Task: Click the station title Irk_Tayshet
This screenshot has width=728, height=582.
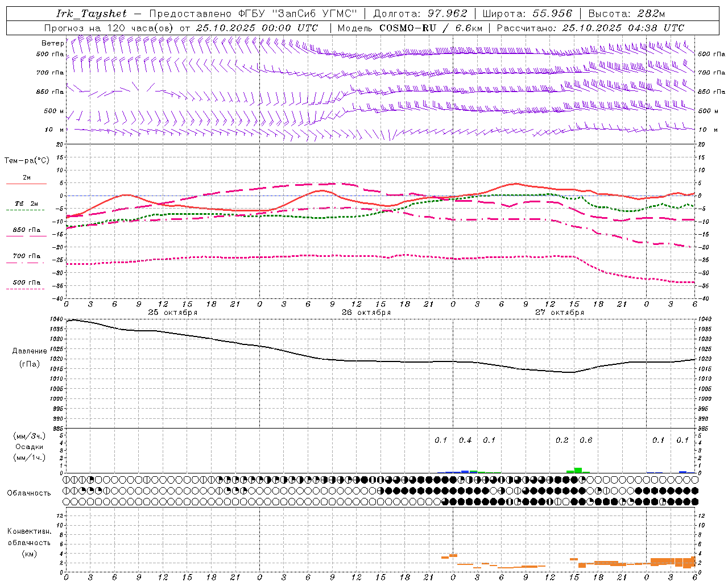Action: coord(92,14)
